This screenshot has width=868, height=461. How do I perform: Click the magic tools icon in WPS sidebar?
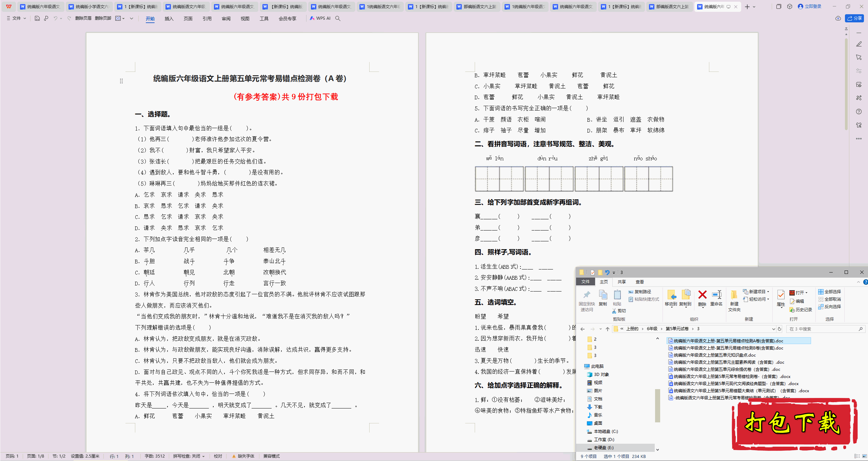pyautogui.click(x=859, y=98)
